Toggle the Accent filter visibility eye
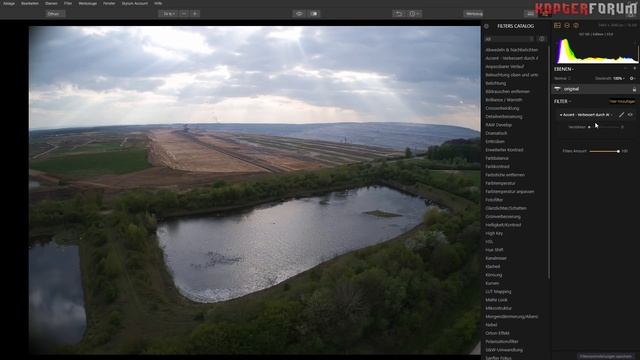 tap(630, 115)
